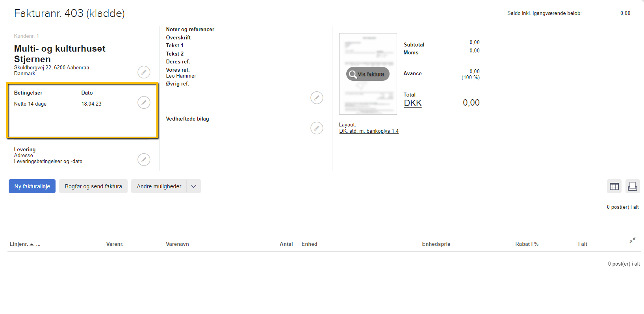Open the table column settings icon
This screenshot has width=644, height=314.
(614, 186)
